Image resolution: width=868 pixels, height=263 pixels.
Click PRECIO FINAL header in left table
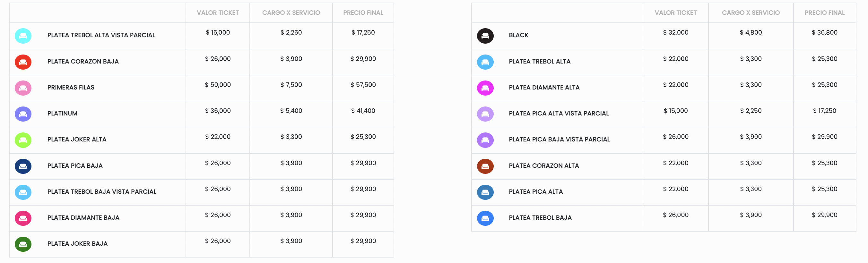tap(363, 13)
